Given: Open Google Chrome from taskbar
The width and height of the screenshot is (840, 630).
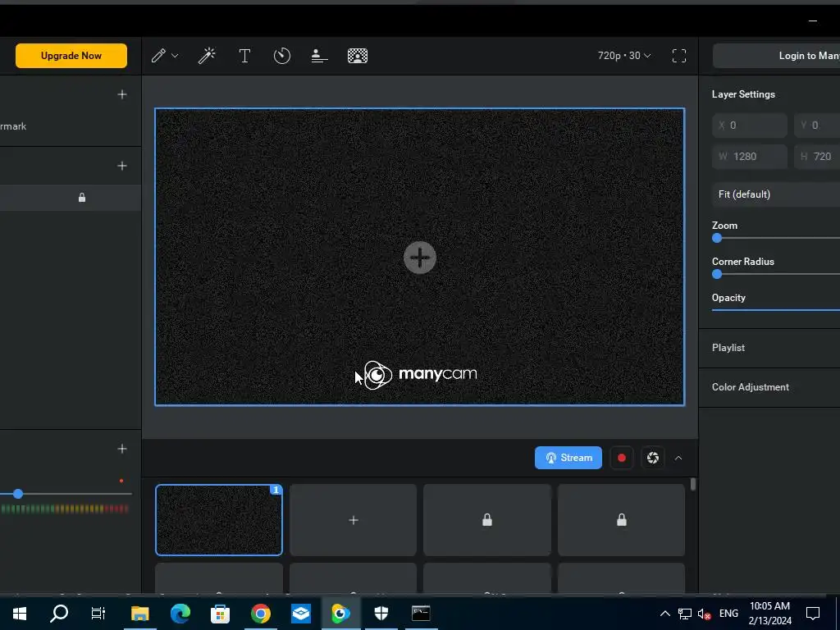Looking at the screenshot, I should click(260, 614).
